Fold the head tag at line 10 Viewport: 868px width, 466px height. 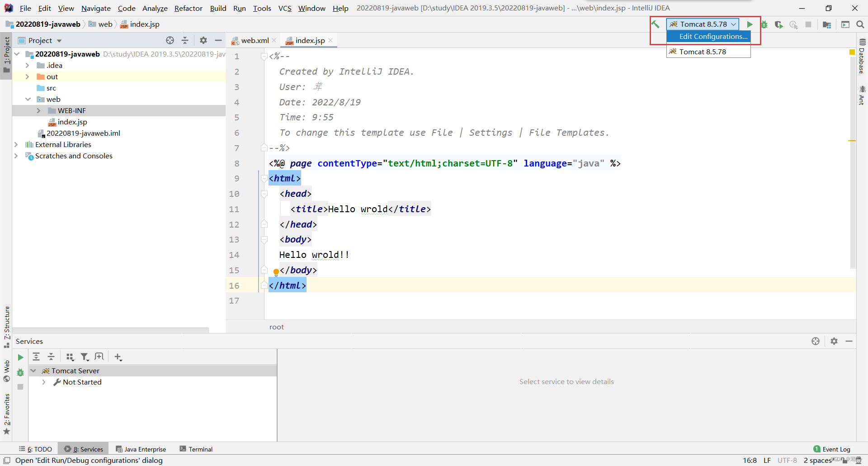(264, 194)
